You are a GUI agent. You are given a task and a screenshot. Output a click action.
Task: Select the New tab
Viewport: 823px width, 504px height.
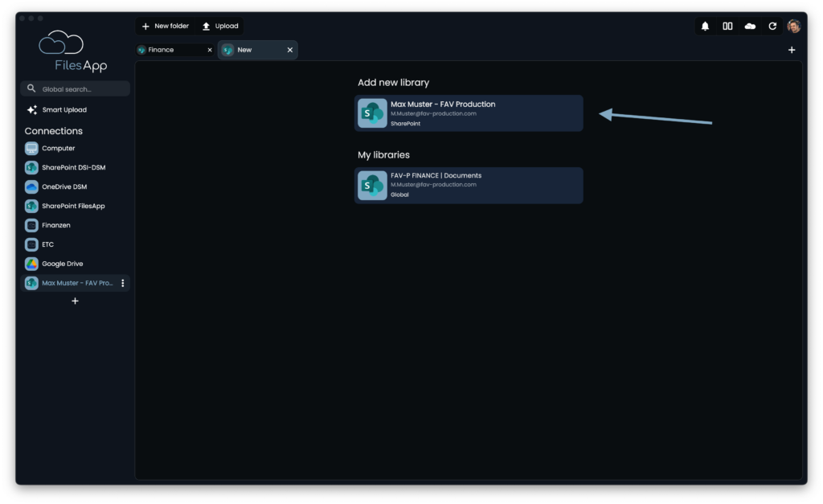tap(257, 50)
